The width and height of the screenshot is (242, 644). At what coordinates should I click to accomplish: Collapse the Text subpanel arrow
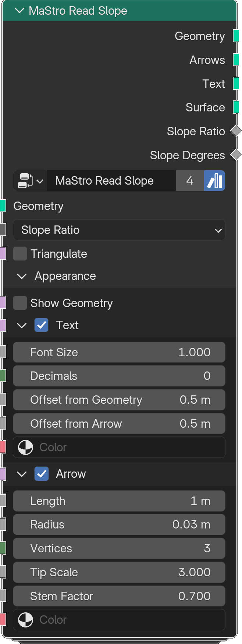click(x=22, y=325)
